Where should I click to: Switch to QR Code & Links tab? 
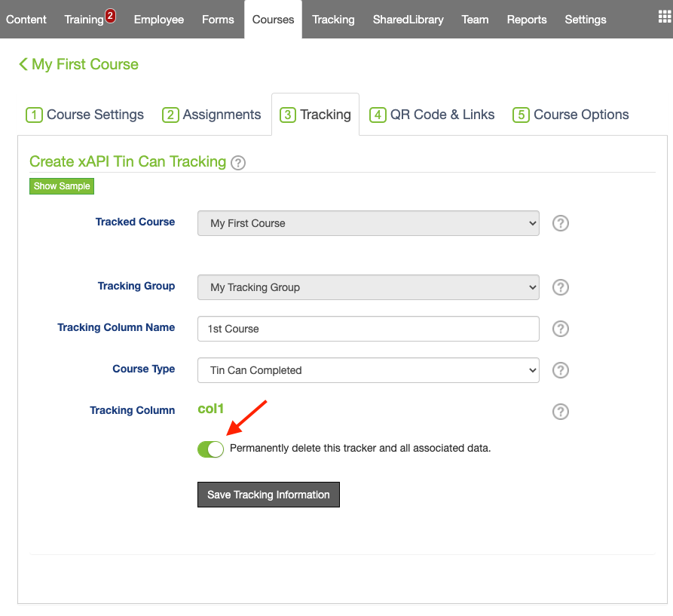coord(432,115)
